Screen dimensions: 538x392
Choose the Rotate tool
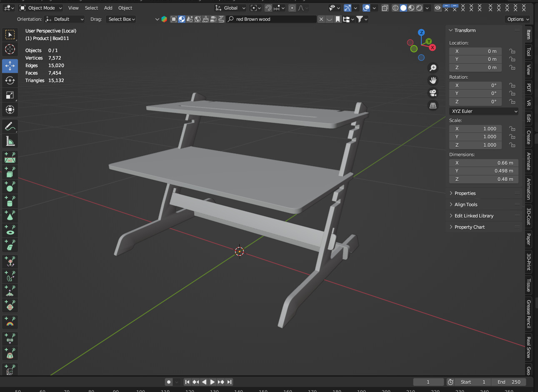[x=10, y=80]
